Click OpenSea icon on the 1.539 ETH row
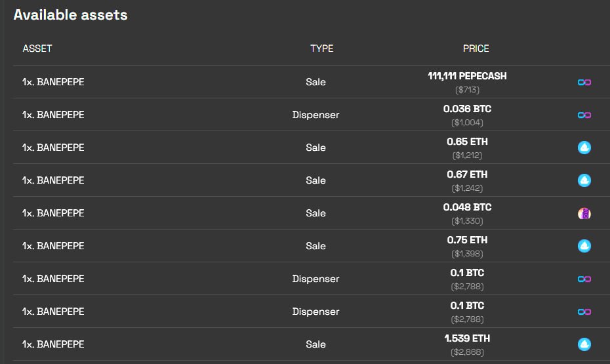Screen dimensions: 610x364 (584, 344)
